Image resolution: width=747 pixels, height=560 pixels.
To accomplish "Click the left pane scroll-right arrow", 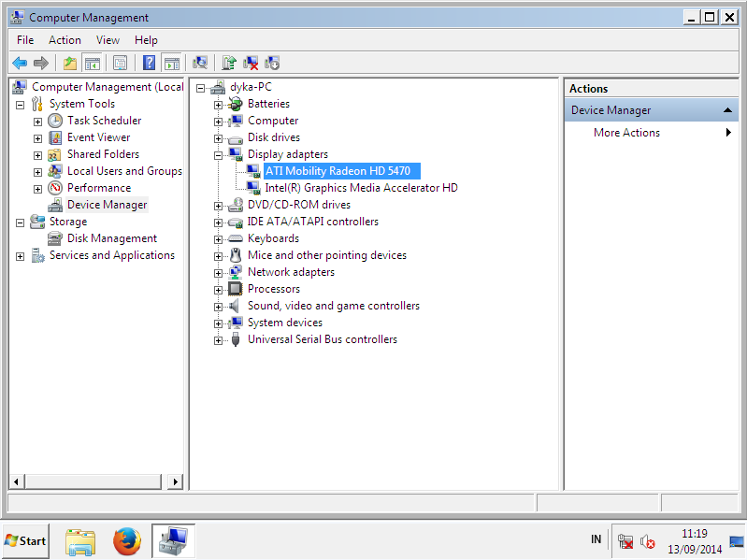I will 175,481.
